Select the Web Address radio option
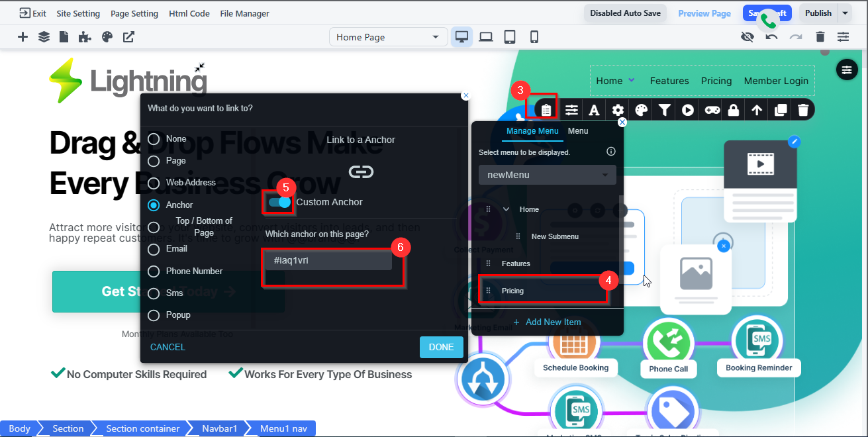The height and width of the screenshot is (437, 868). 154,183
